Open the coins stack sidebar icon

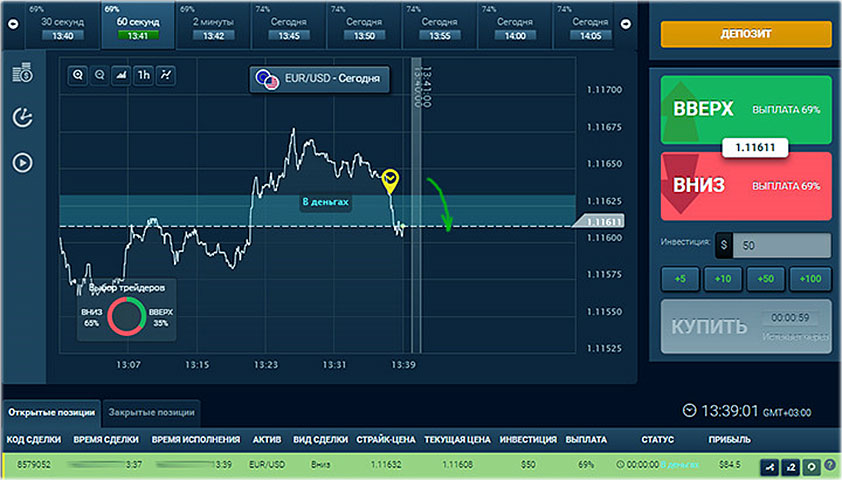coord(23,73)
